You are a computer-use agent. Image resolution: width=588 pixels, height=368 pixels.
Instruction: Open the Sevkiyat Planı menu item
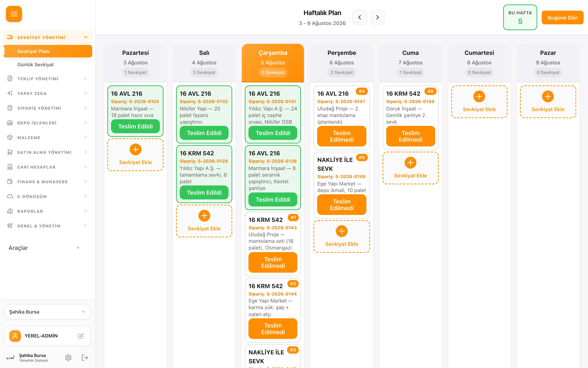(48, 51)
